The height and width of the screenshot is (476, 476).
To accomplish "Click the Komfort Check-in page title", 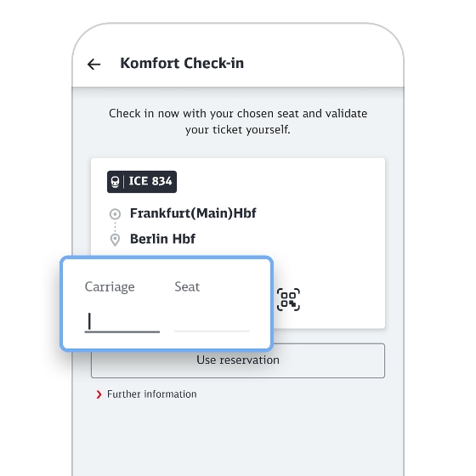I will (x=182, y=64).
